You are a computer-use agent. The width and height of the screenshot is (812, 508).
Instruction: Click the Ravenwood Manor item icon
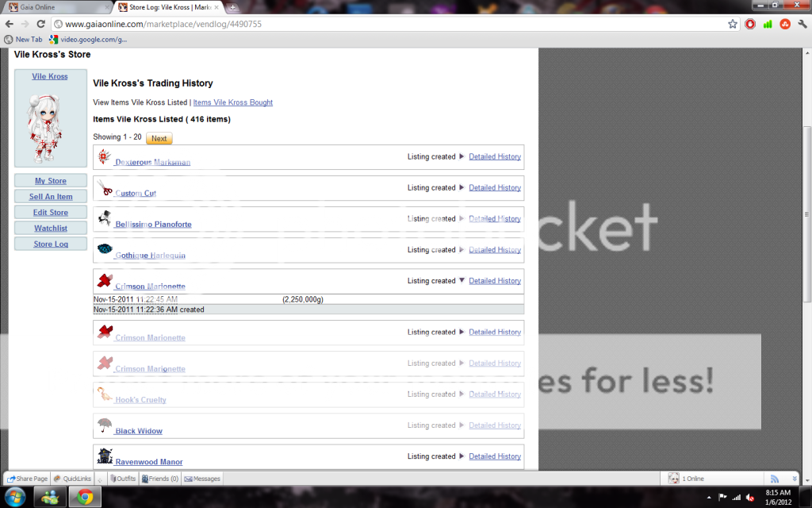104,456
